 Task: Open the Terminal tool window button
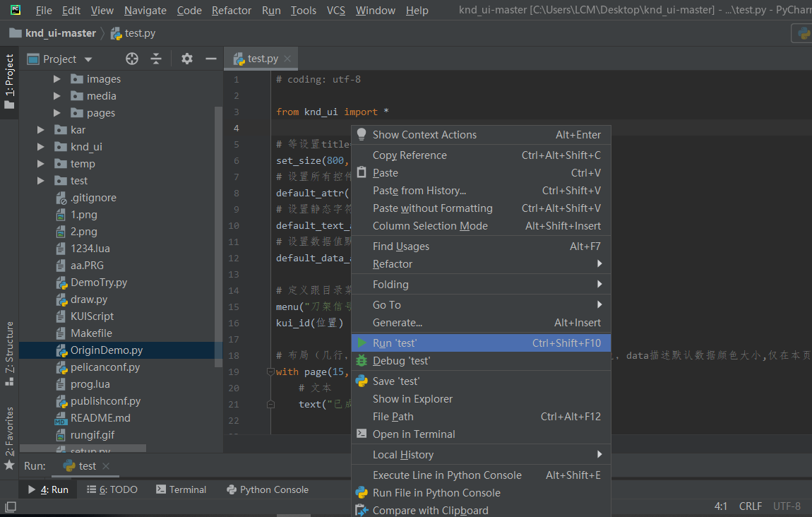(181, 489)
